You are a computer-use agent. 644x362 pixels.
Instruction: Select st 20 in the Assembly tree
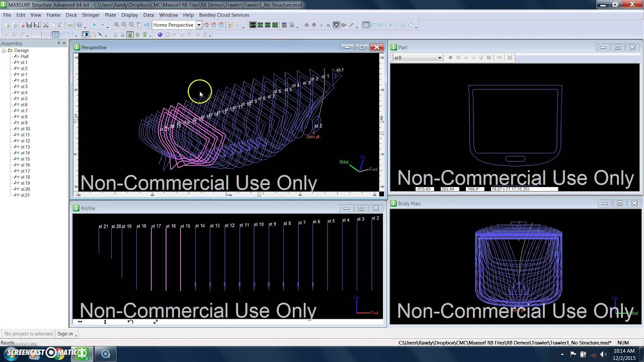coord(25,189)
